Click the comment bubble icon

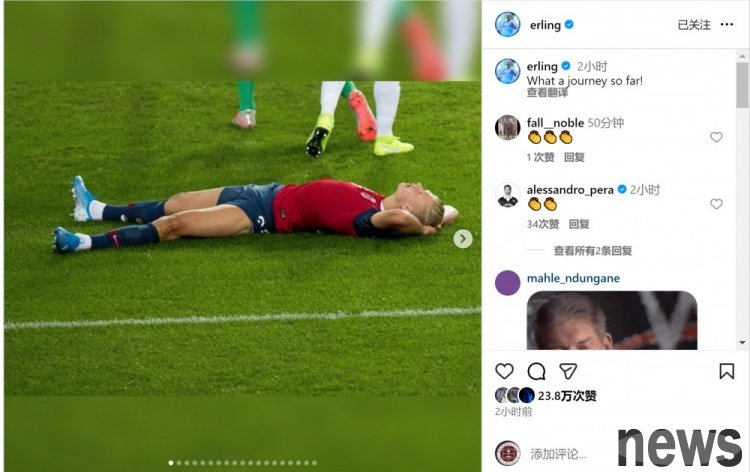click(536, 371)
